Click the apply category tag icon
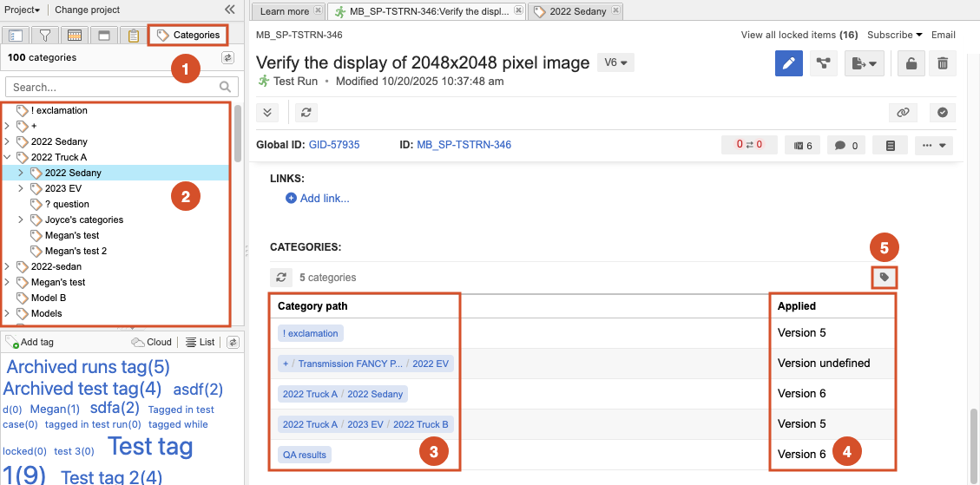Image resolution: width=980 pixels, height=485 pixels. point(885,277)
